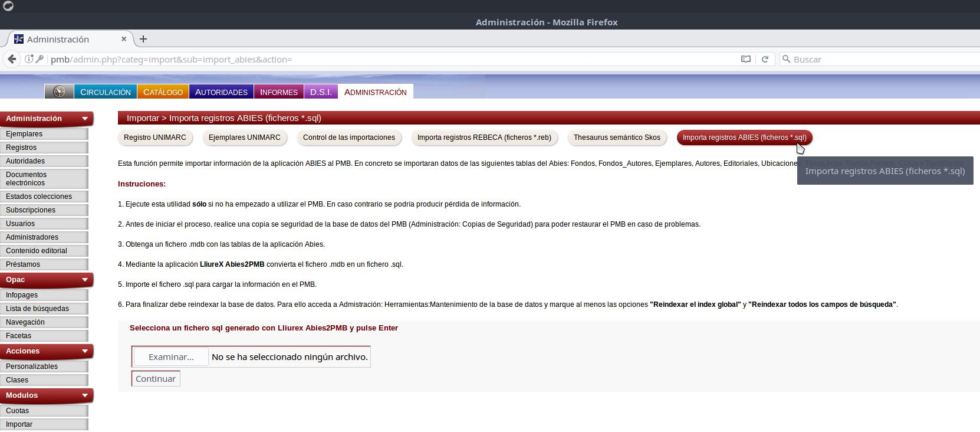
Task: Open the PMB dashboard clock icon tab
Action: click(x=59, y=91)
